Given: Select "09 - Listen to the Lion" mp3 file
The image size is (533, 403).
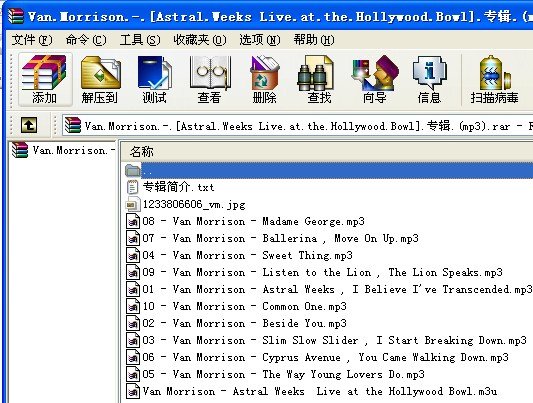Looking at the screenshot, I should (x=323, y=273).
